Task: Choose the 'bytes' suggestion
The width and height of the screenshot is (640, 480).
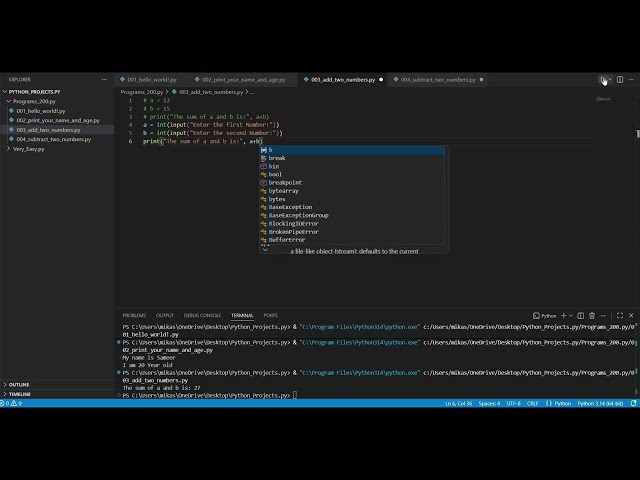Action: coord(352,199)
